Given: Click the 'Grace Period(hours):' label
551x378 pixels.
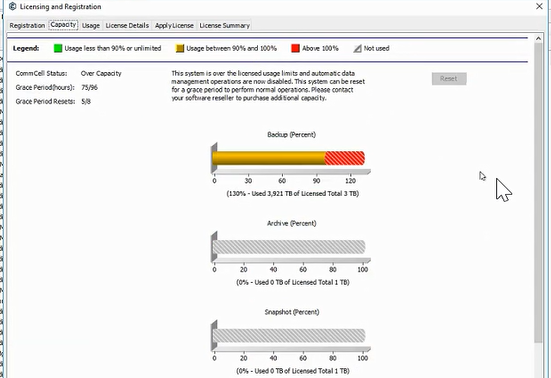Looking at the screenshot, I should tap(45, 87).
